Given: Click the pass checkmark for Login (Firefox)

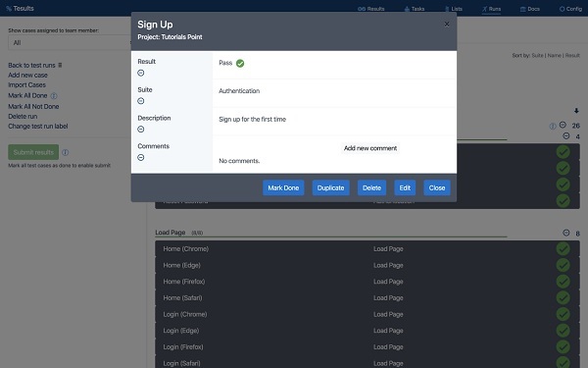Looking at the screenshot, I should [x=563, y=347].
